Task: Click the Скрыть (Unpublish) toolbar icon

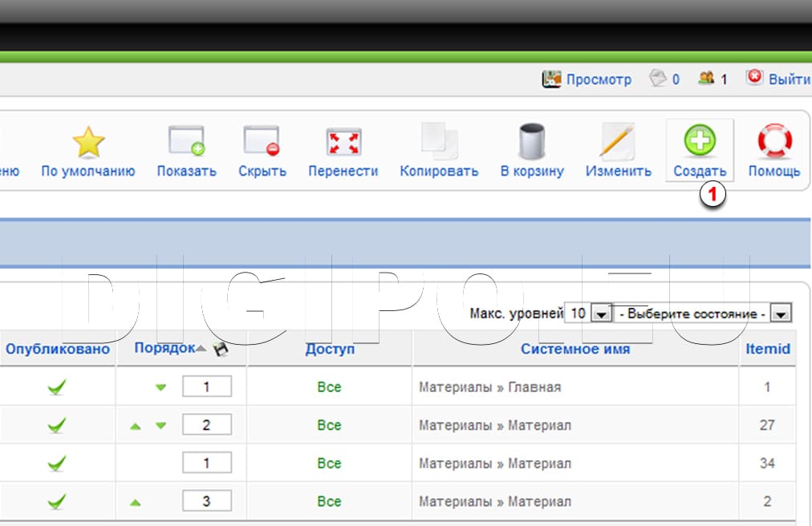Action: [262, 143]
